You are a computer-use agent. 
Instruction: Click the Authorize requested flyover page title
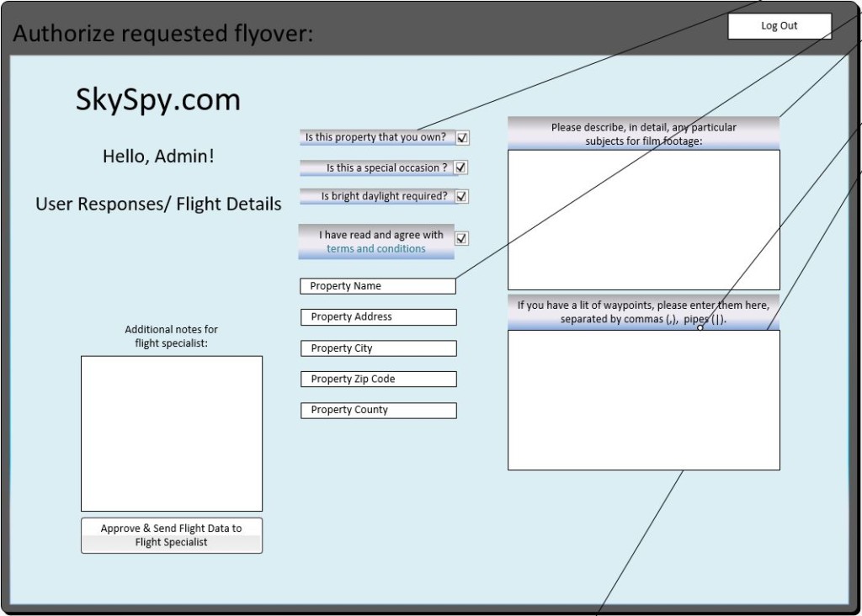[162, 35]
